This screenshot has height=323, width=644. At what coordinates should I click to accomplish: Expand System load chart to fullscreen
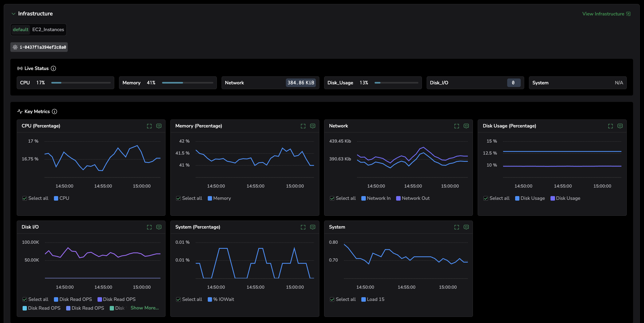457,227
